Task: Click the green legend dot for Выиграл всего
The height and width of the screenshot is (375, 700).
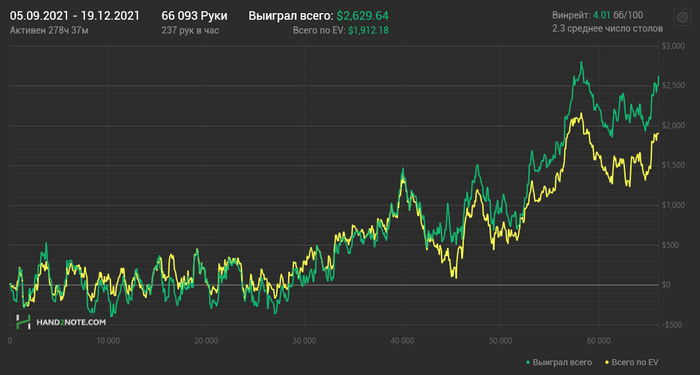Action: click(528, 362)
